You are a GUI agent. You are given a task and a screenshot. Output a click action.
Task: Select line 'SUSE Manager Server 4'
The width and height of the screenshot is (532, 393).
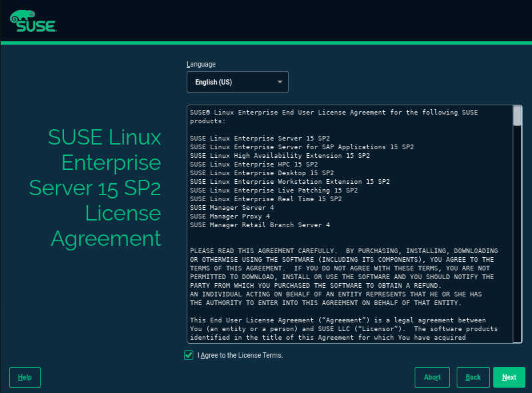tap(232, 208)
